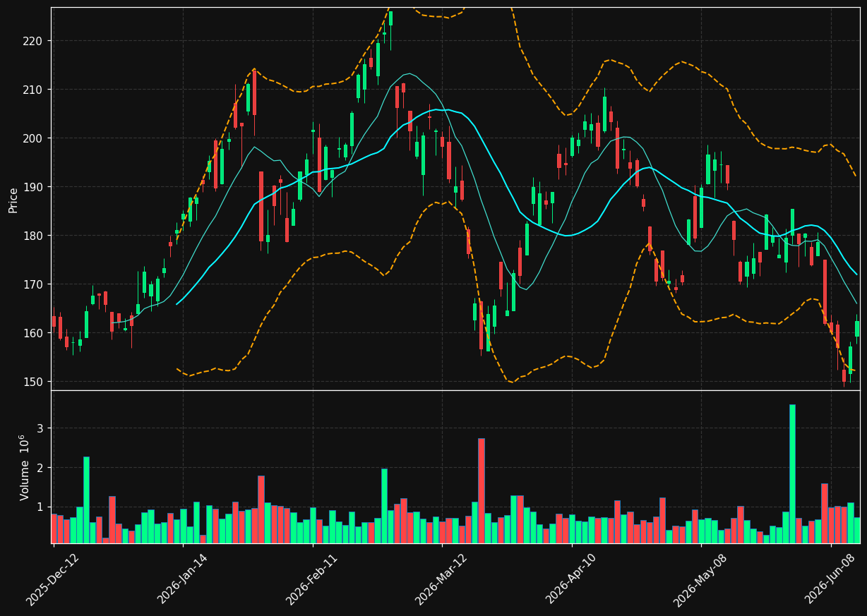Click the 190 price tick label
Screen dimensions: 867x616
click(34, 187)
